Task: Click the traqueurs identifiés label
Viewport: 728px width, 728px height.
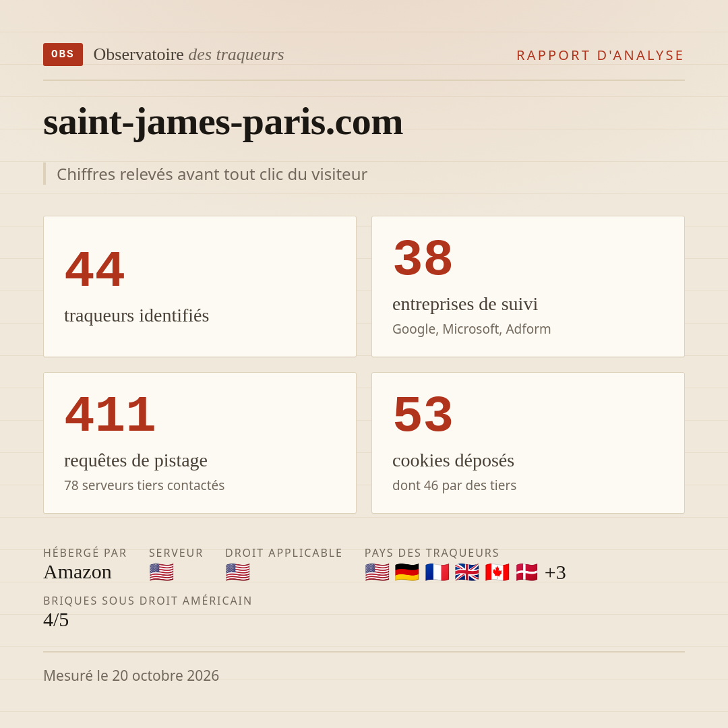Action: pyautogui.click(x=136, y=315)
